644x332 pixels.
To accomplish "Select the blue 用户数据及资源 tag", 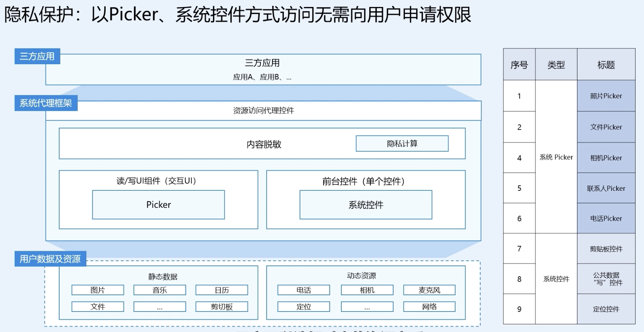I will click(50, 259).
